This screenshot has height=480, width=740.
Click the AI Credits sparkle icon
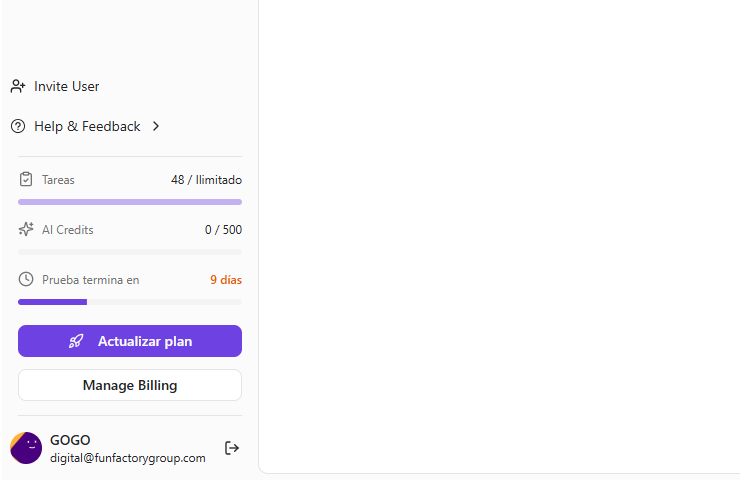pos(26,229)
